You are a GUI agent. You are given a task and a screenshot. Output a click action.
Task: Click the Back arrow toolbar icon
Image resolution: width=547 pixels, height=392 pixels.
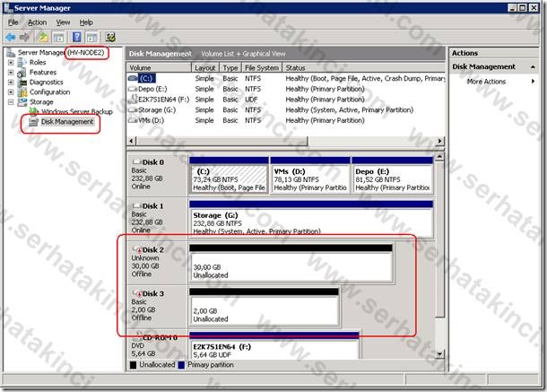[x=11, y=37]
